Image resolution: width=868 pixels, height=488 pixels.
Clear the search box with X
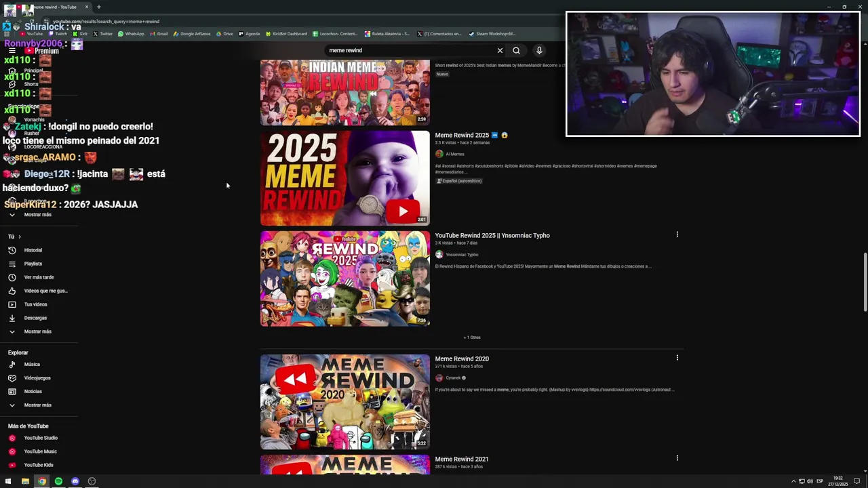tap(500, 50)
